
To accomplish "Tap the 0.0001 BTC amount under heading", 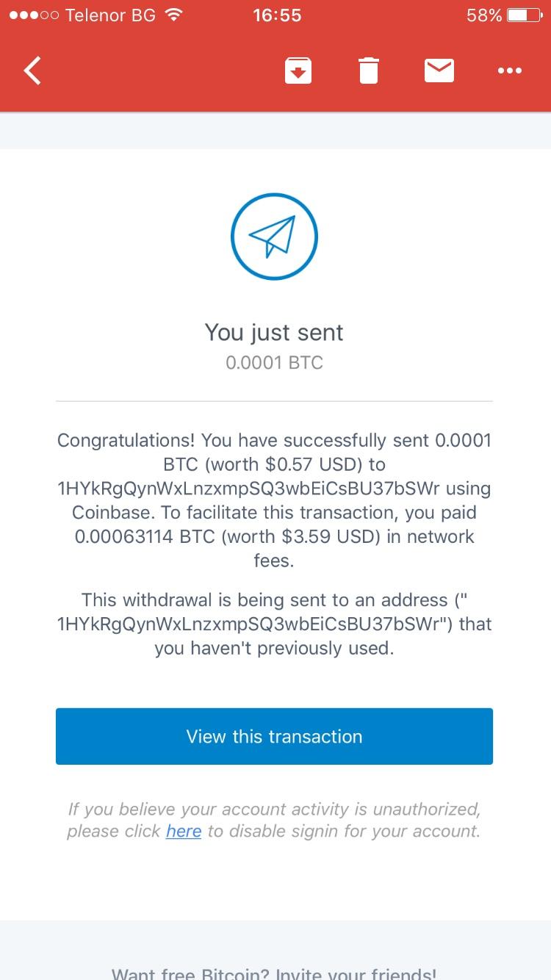I will (274, 363).
